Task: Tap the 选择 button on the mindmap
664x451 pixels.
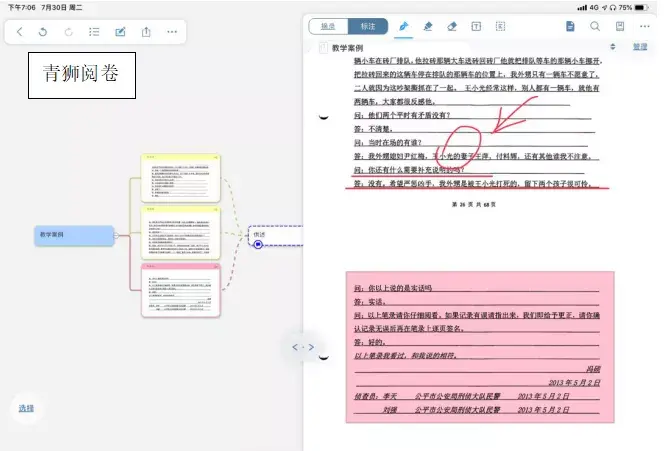Action: [x=26, y=408]
